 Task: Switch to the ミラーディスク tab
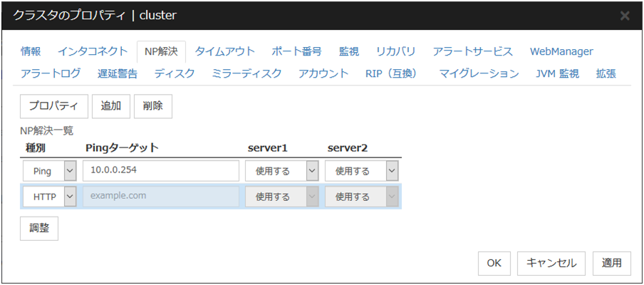click(246, 73)
